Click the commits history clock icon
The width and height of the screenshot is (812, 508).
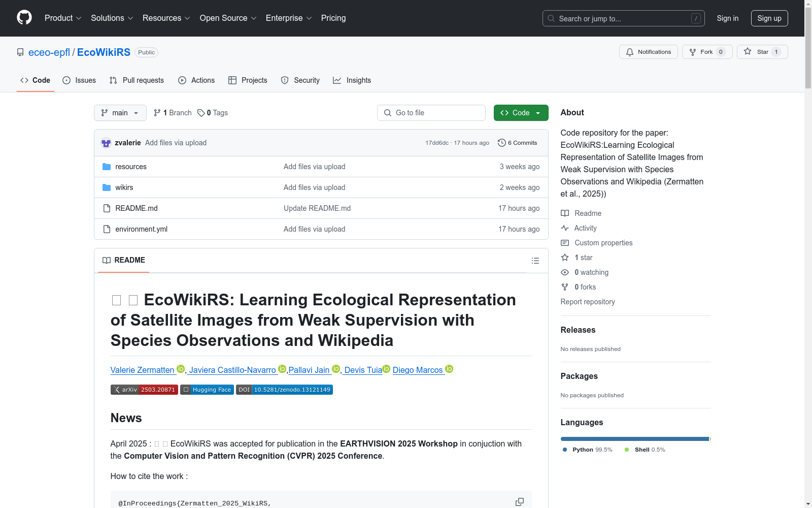[x=502, y=143]
